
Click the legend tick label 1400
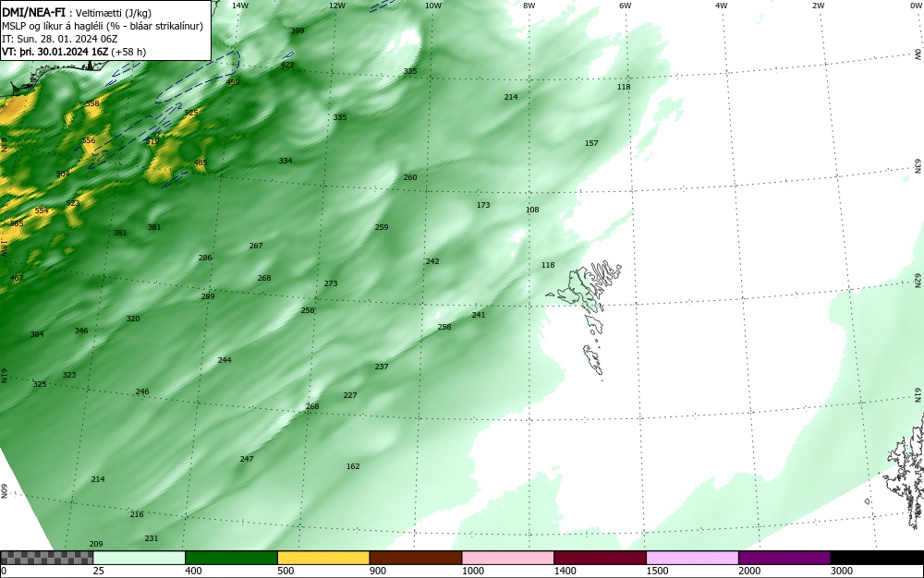(x=565, y=571)
